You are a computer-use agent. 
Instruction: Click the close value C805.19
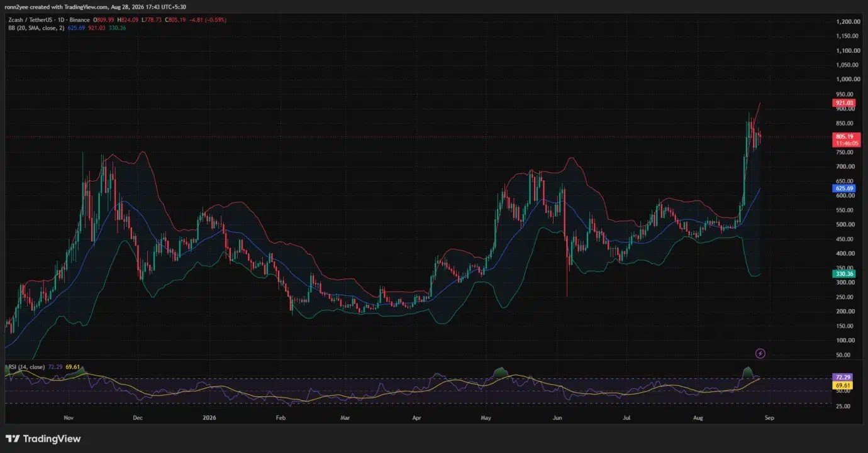tap(176, 20)
